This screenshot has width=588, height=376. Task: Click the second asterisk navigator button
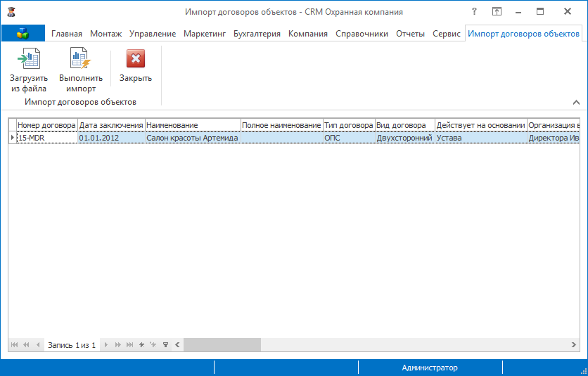click(153, 345)
